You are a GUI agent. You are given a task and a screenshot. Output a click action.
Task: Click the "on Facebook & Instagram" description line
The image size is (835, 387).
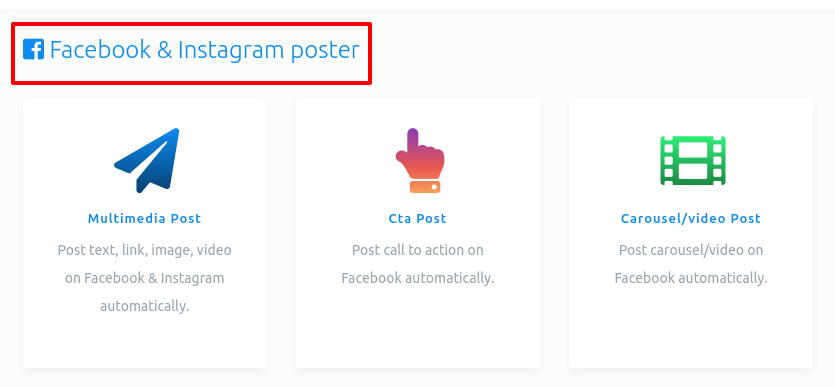tap(144, 278)
